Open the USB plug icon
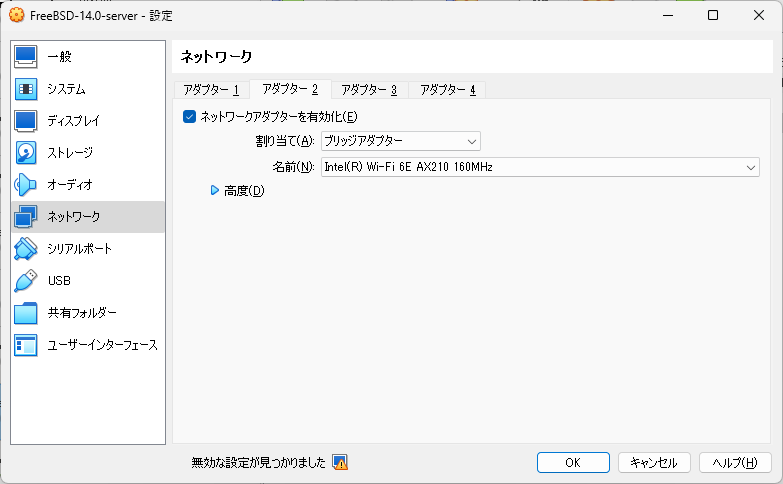The width and height of the screenshot is (783, 484). [x=25, y=281]
